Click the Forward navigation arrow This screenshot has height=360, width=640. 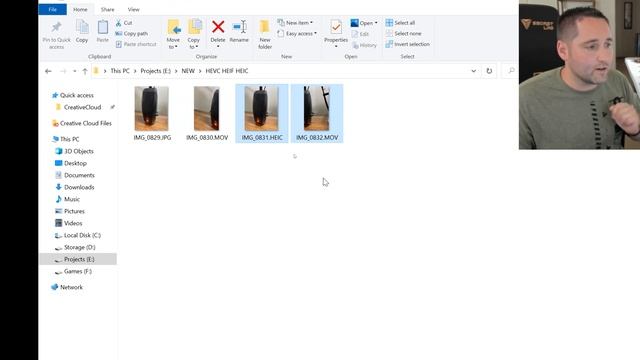click(63, 71)
